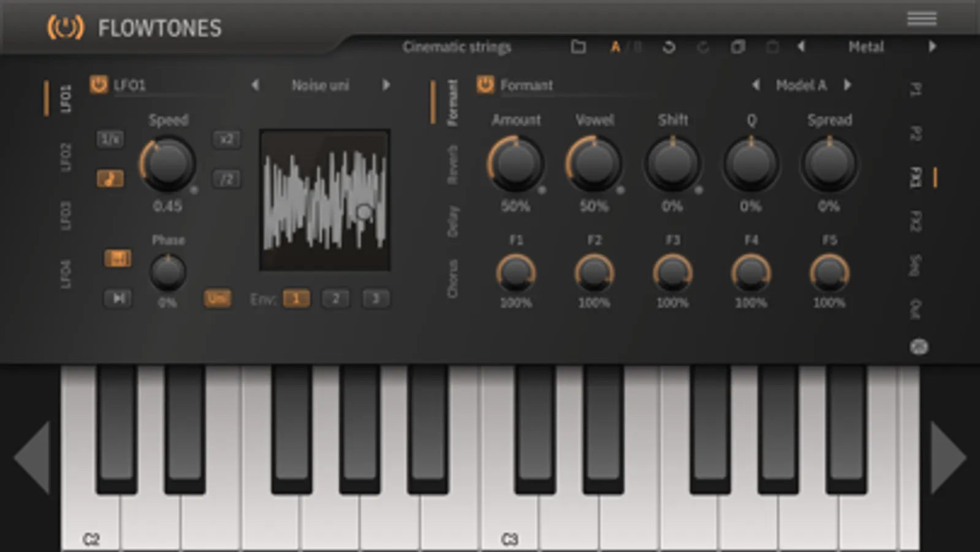Switch to the LFO3 tab
Screen dimensions: 980x552
coord(66,215)
